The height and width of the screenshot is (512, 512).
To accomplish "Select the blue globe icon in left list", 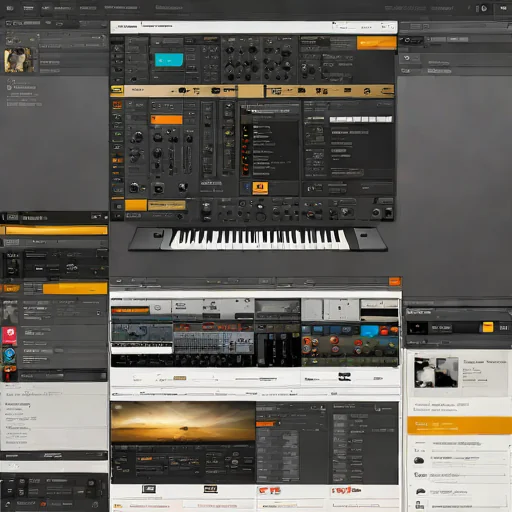I will click(x=10, y=355).
